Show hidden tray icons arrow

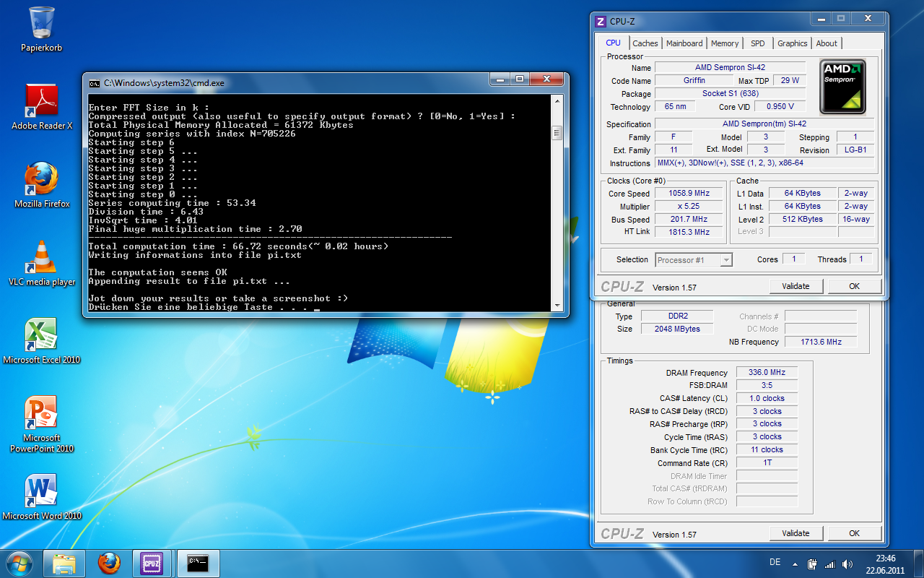point(796,564)
